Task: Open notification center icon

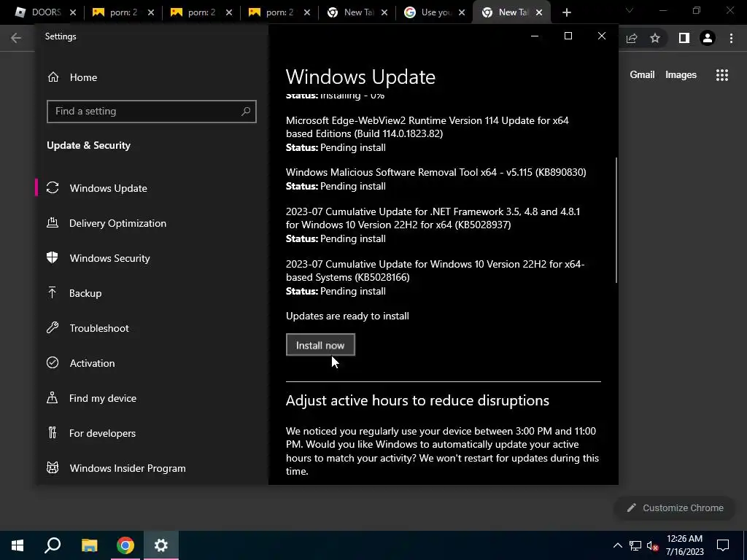Action: [x=723, y=545]
